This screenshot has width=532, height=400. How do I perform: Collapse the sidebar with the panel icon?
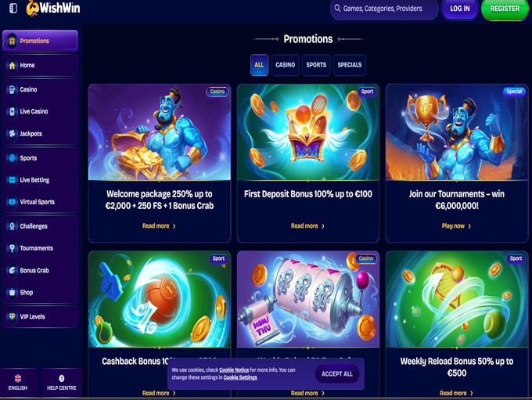pyautogui.click(x=13, y=9)
